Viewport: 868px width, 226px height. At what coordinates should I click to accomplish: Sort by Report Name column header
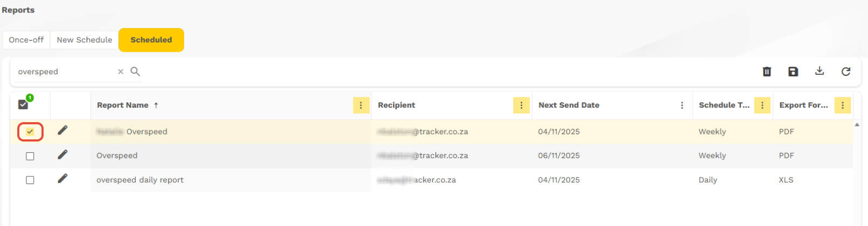[123, 105]
